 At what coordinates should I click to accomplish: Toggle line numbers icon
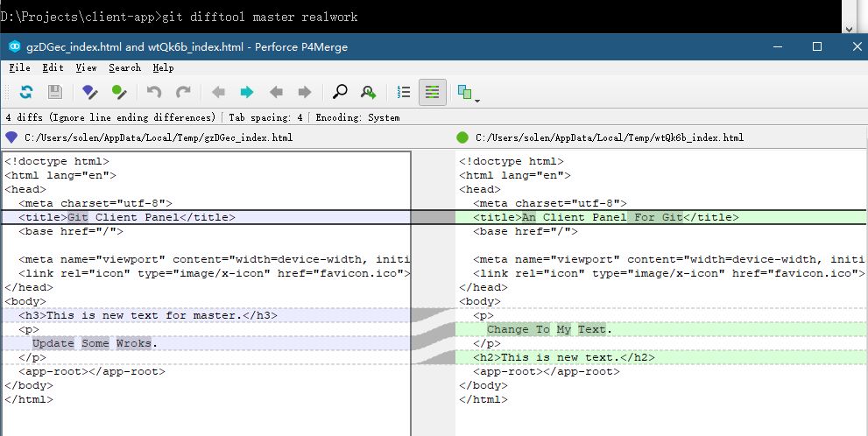point(404,92)
